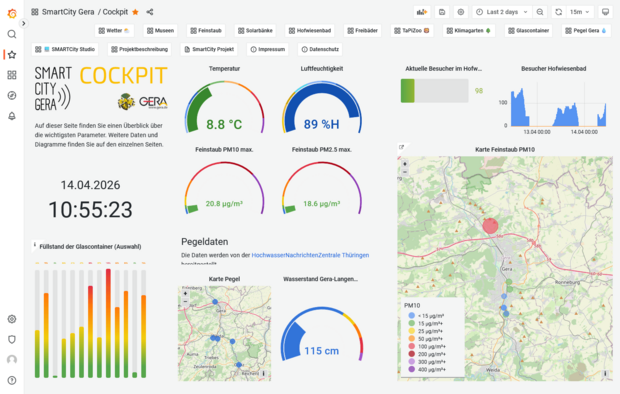Image resolution: width=620 pixels, height=394 pixels.
Task: Click the Besucher Hofwiesenbad area chart
Action: pos(558,105)
